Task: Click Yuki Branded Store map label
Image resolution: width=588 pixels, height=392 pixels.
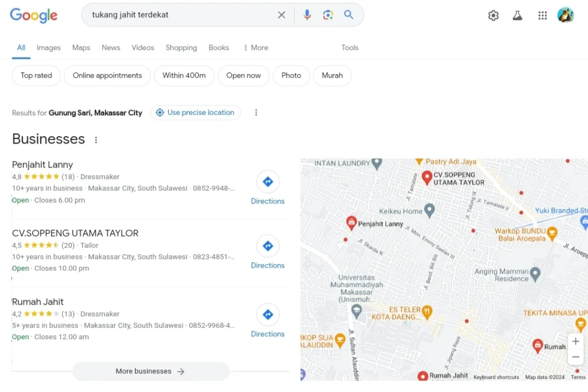Action: coord(561,211)
